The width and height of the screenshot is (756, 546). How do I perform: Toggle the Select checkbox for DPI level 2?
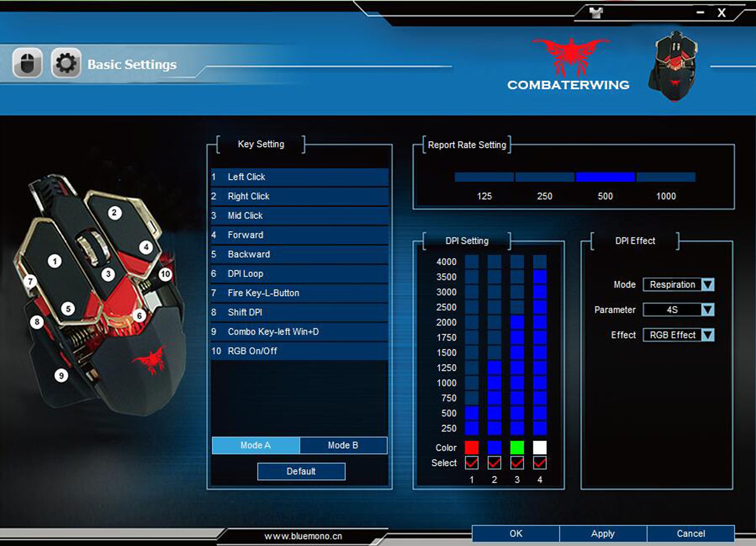pos(494,462)
